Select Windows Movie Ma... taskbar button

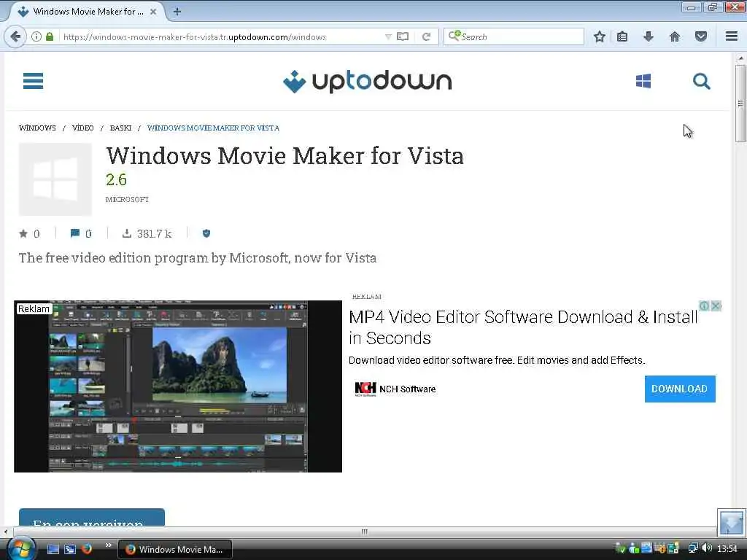(x=174, y=549)
